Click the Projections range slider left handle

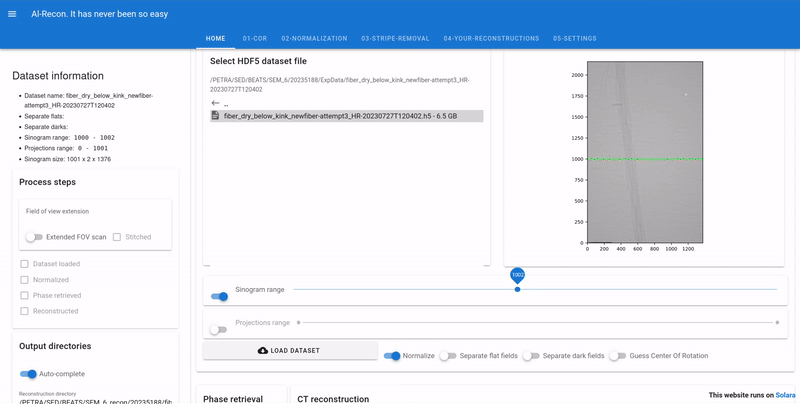point(298,322)
